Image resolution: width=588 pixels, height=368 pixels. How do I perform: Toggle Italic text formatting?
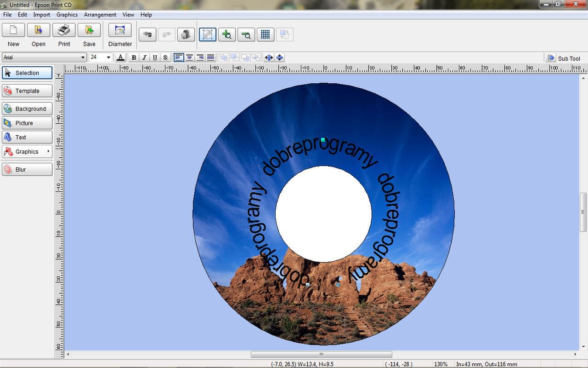[x=144, y=57]
